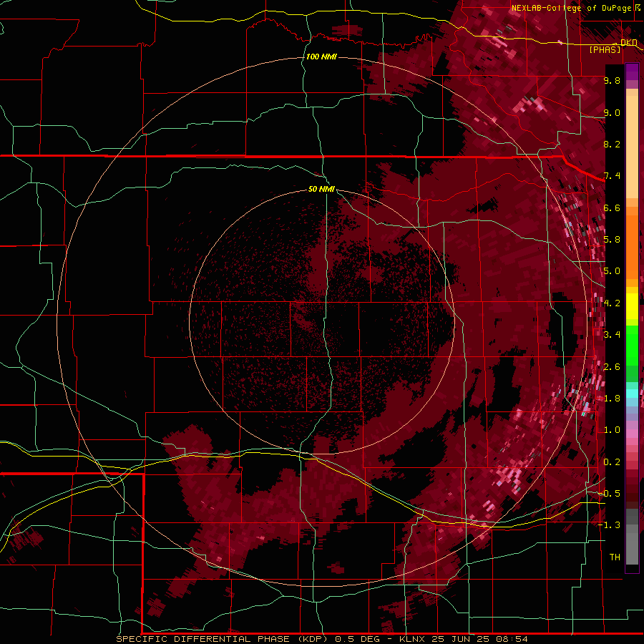
Task: Click the 7.4 scale value
Action: (x=612, y=176)
